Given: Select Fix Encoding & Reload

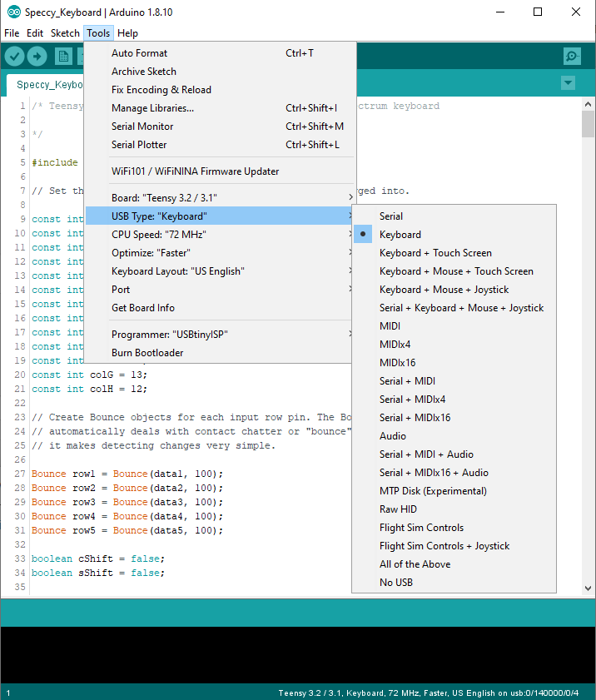Looking at the screenshot, I should (x=221, y=90).
